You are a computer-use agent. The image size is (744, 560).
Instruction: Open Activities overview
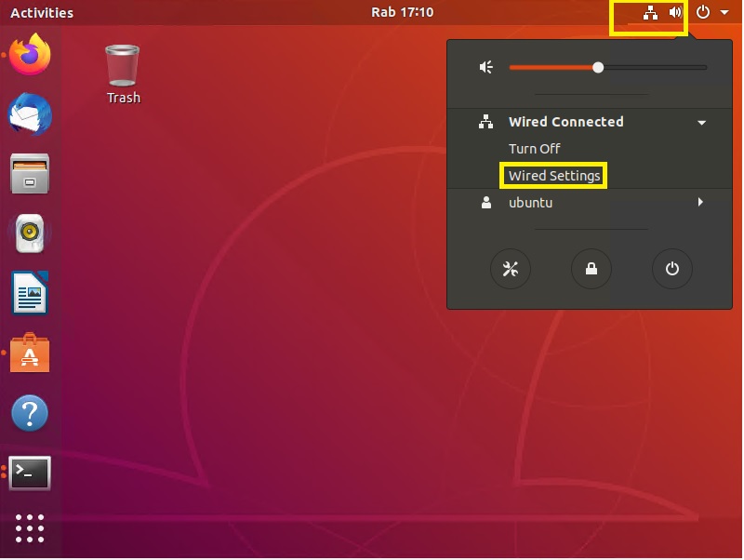coord(42,13)
